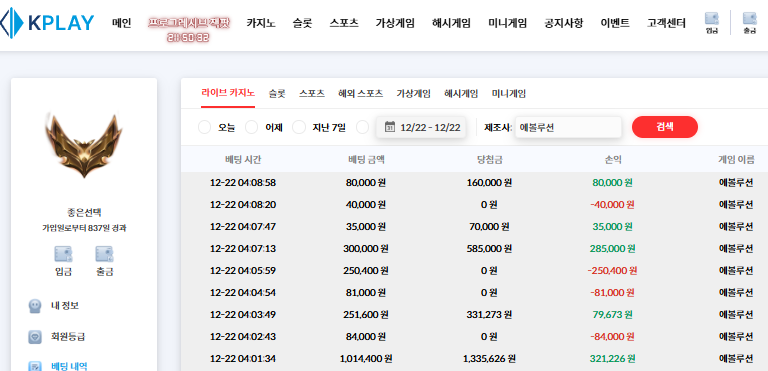Open 스포츠 in top navigation

pyautogui.click(x=344, y=23)
